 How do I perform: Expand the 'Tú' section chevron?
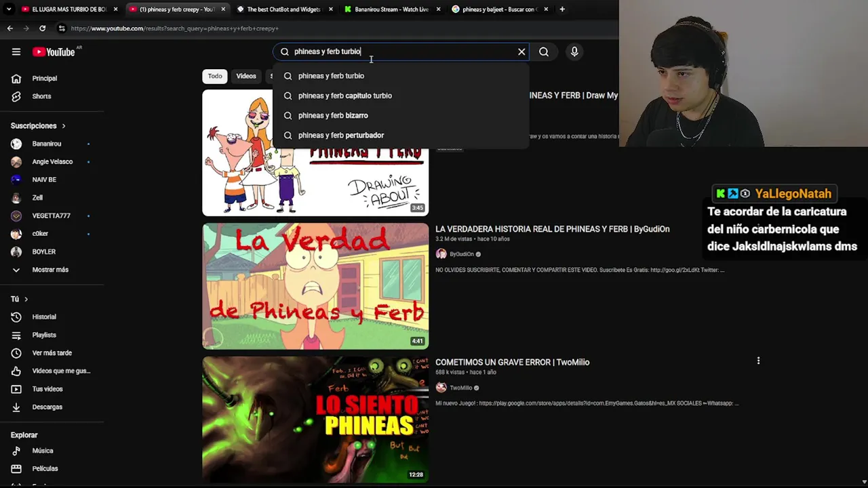(x=26, y=299)
